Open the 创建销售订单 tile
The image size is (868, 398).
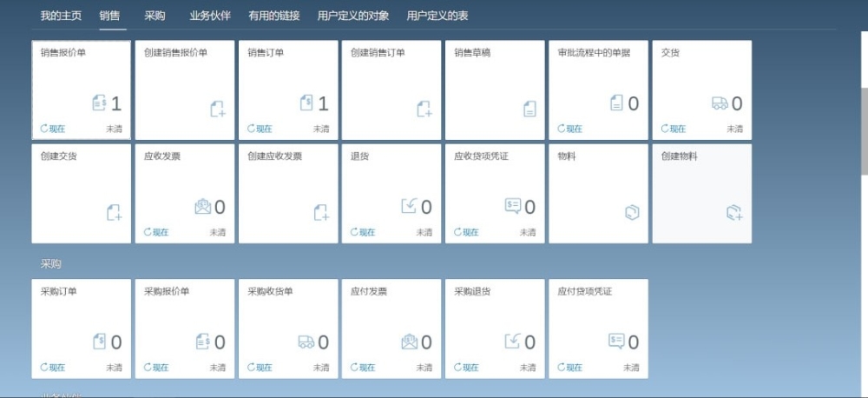(391, 90)
